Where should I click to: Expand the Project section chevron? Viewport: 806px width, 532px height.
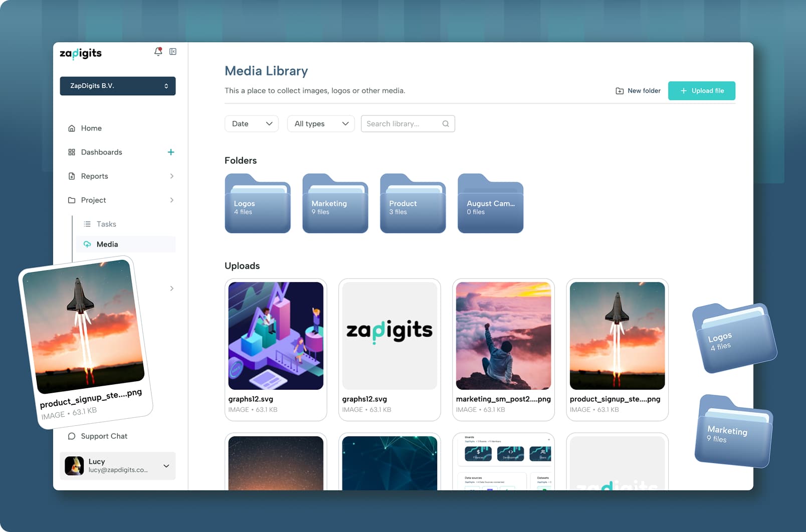point(172,200)
